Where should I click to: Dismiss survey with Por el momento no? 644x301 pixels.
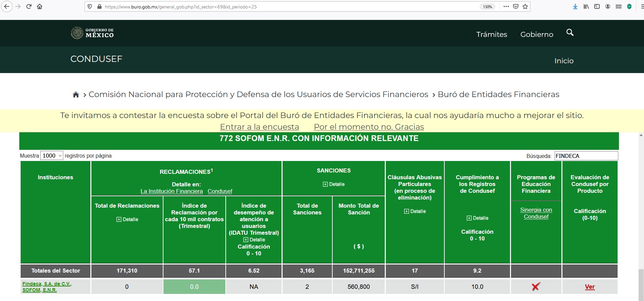tap(369, 127)
